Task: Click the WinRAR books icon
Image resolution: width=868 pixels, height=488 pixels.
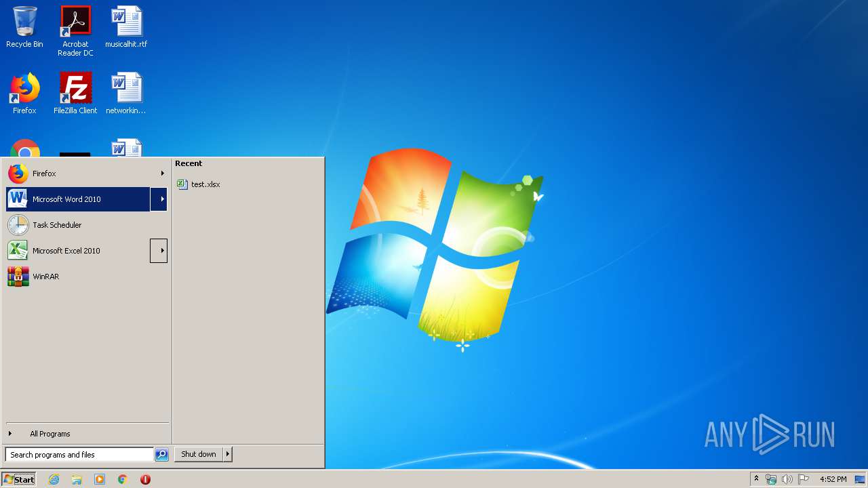Action: coord(18,277)
